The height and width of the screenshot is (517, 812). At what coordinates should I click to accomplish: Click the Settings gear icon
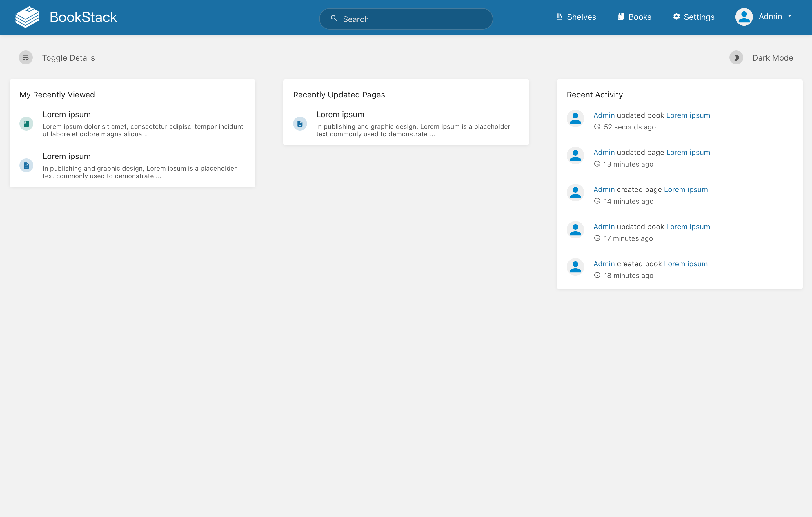pyautogui.click(x=676, y=17)
